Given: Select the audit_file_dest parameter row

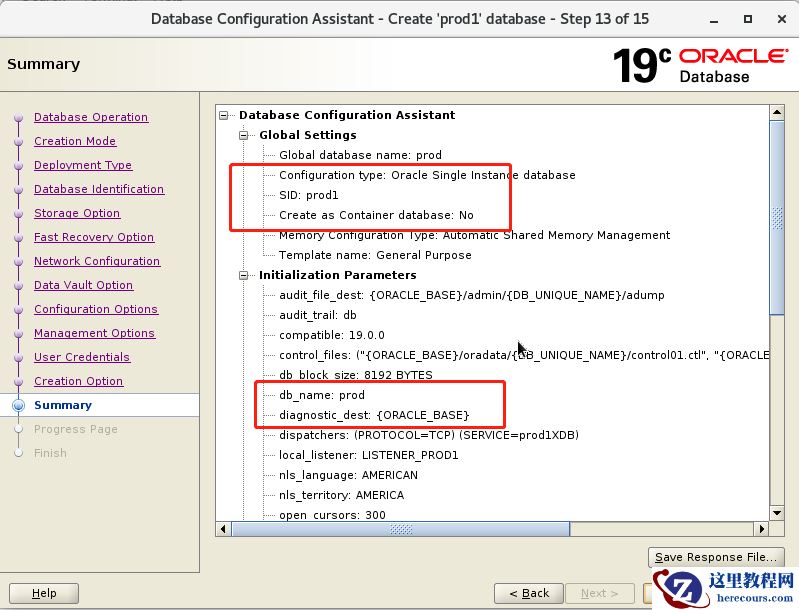Looking at the screenshot, I should [471, 295].
